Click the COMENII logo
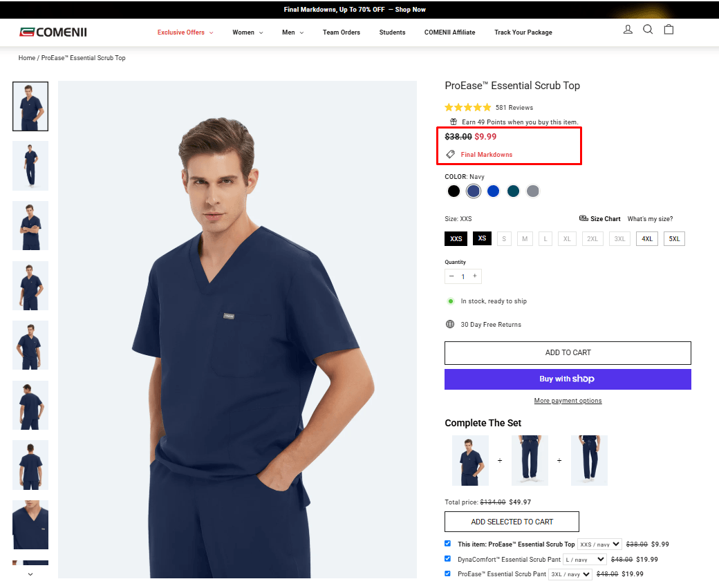 [x=52, y=31]
